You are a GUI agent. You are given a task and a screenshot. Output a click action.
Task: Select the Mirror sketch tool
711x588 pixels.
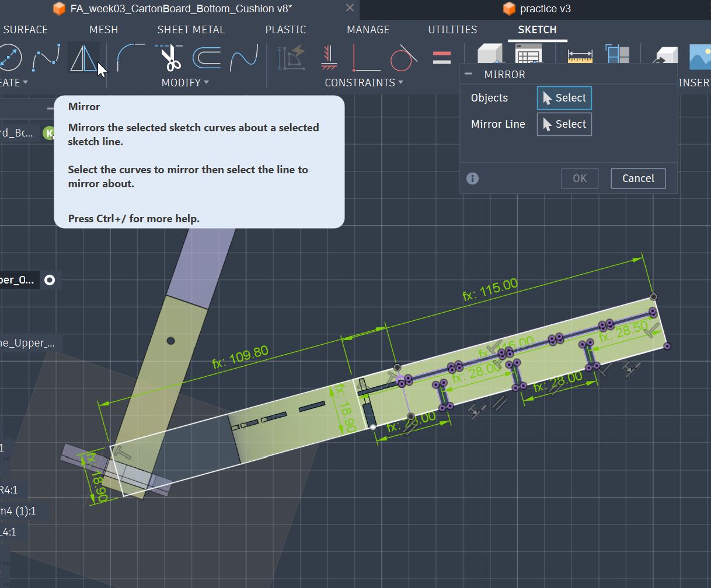tap(83, 58)
